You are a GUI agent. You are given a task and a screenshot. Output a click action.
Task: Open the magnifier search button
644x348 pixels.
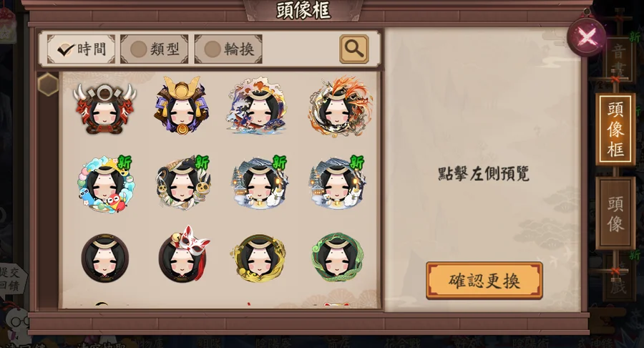[x=354, y=49]
